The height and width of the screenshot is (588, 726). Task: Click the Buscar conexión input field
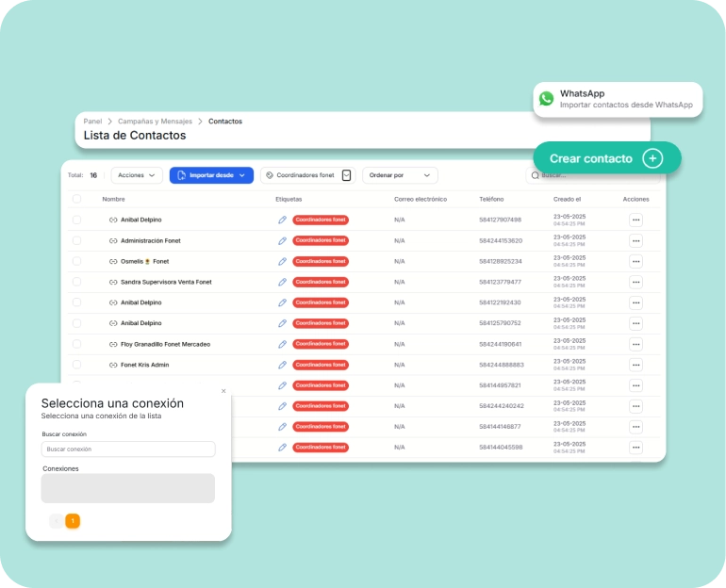128,449
